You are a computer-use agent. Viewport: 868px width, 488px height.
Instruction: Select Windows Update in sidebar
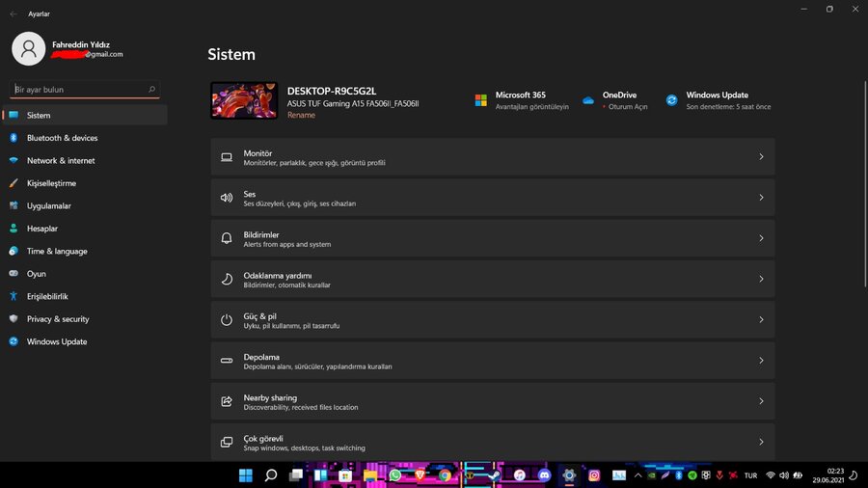pyautogui.click(x=57, y=341)
